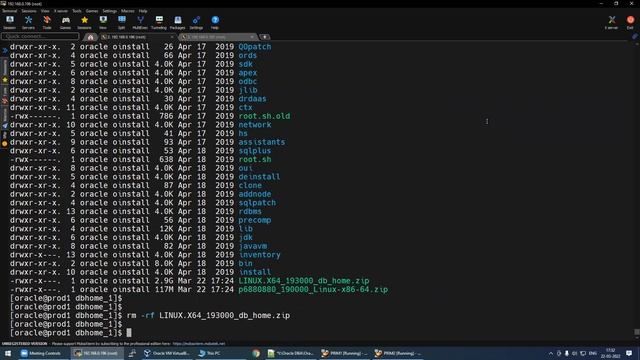
Task: Open the Sessions menu
Action: [29, 11]
